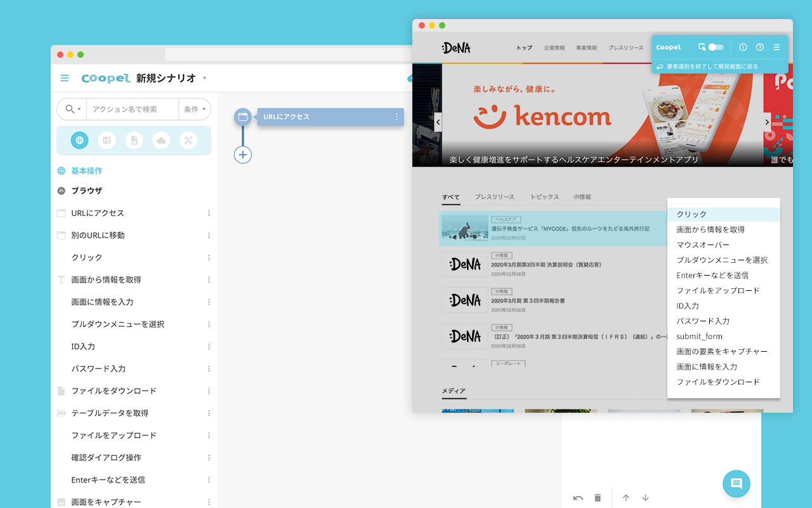812x508 pixels.
Task: Open the 新規シナリオ title dropdown arrow
Action: point(204,78)
